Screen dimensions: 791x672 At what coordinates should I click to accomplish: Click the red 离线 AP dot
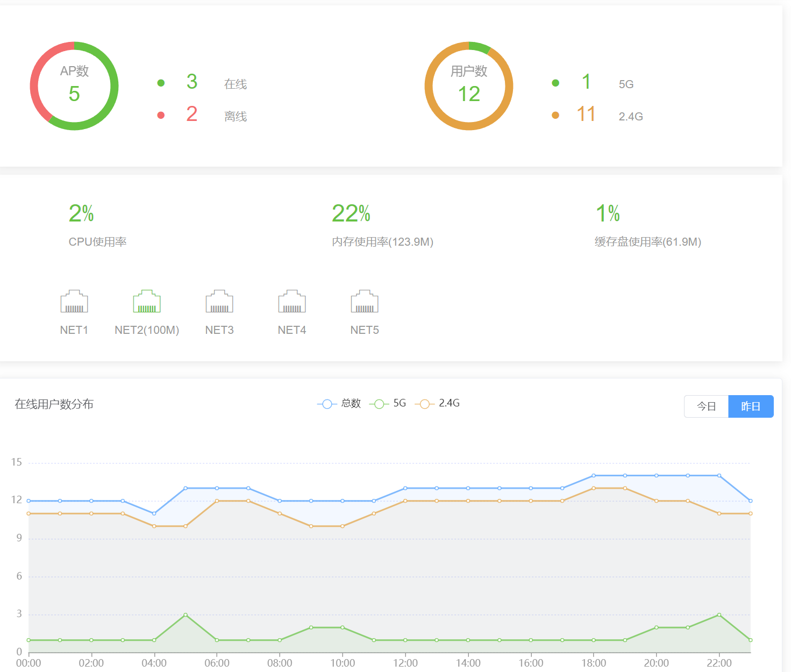(x=161, y=115)
